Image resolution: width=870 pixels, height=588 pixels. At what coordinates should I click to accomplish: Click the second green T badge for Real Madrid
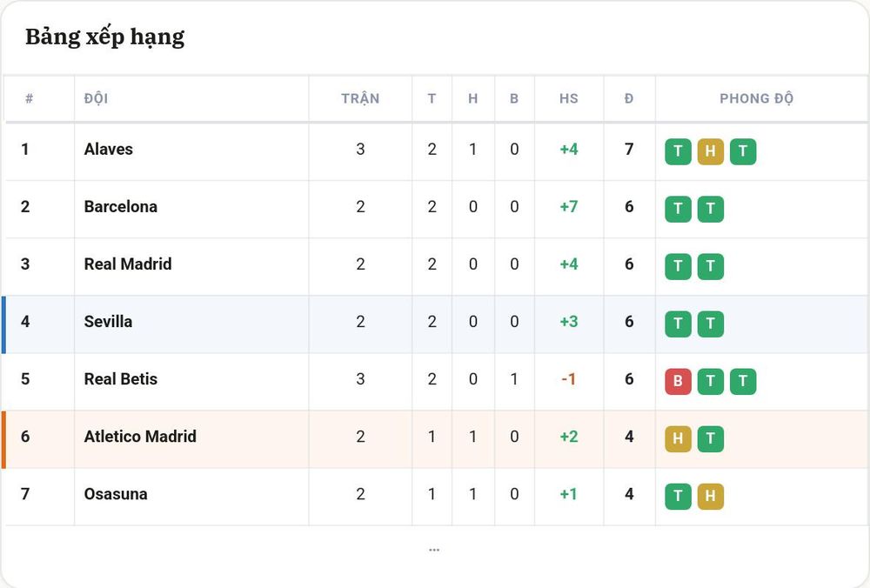[x=710, y=266]
